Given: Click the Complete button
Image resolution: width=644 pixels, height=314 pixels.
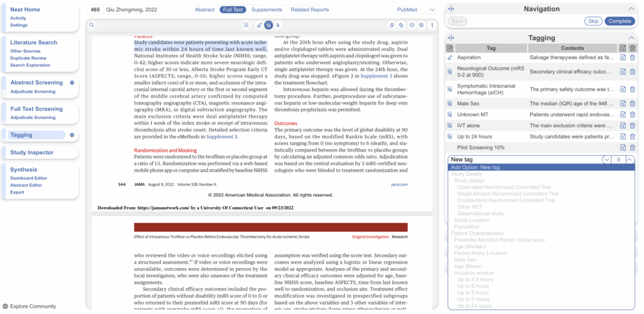Looking at the screenshot, I should click(619, 21).
